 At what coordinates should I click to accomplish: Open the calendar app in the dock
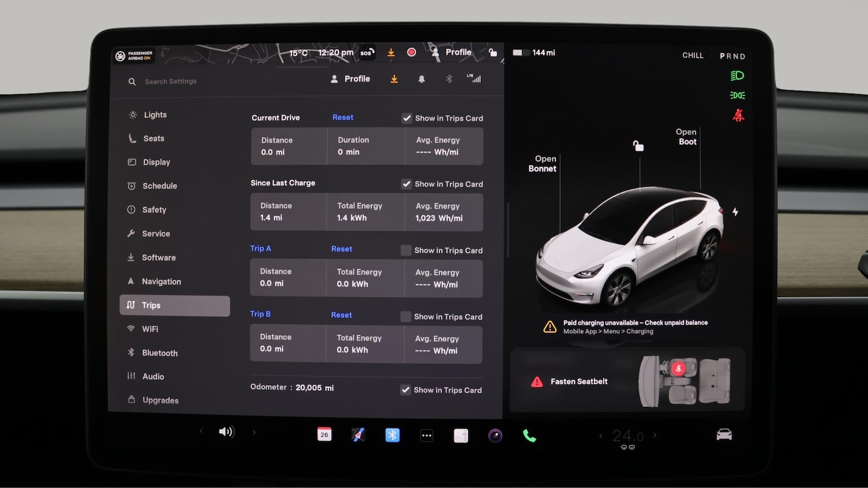325,434
